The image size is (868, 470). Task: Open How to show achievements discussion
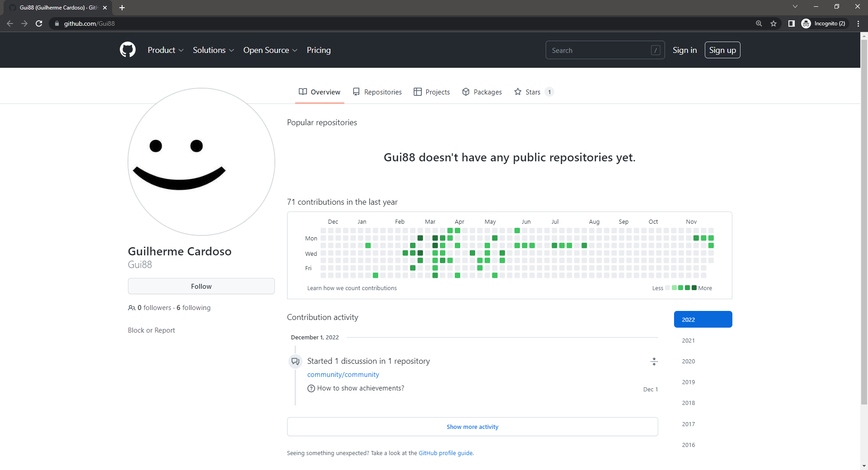pyautogui.click(x=361, y=388)
